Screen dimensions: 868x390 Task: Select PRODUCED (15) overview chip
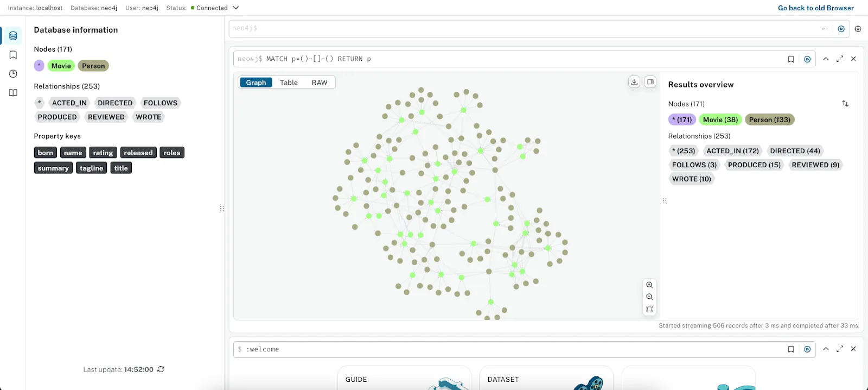click(x=754, y=165)
